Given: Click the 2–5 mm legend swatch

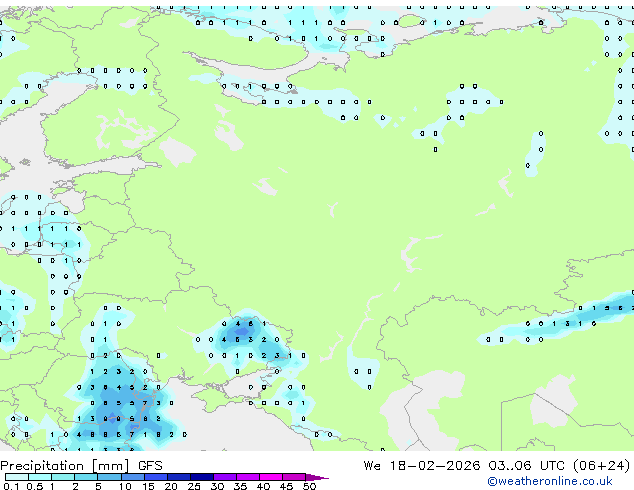Looking at the screenshot, I should (x=86, y=477).
